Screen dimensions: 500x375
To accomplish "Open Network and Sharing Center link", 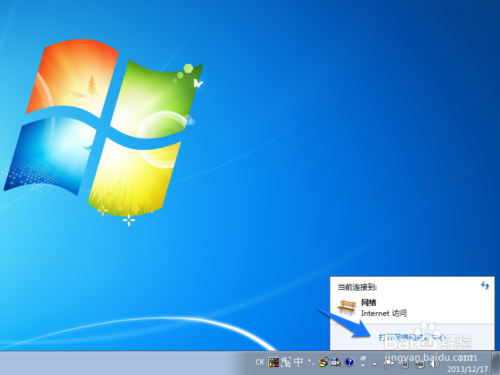I will pyautogui.click(x=412, y=337).
